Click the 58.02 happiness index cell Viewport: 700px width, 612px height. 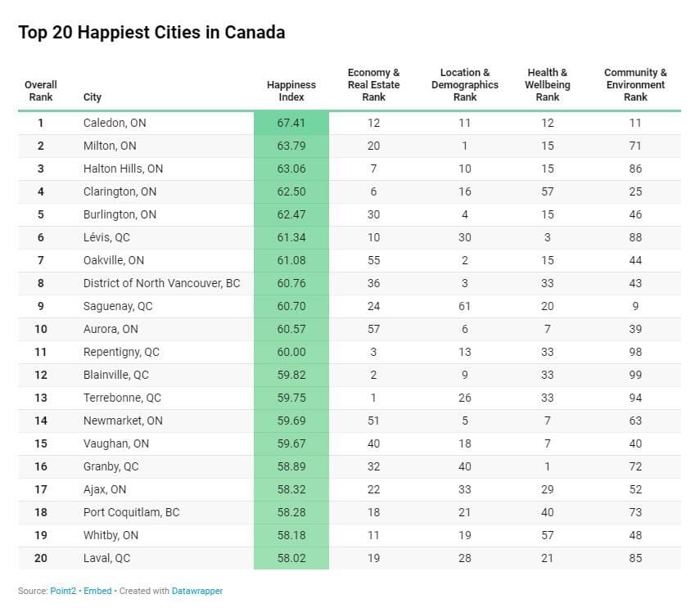click(291, 558)
